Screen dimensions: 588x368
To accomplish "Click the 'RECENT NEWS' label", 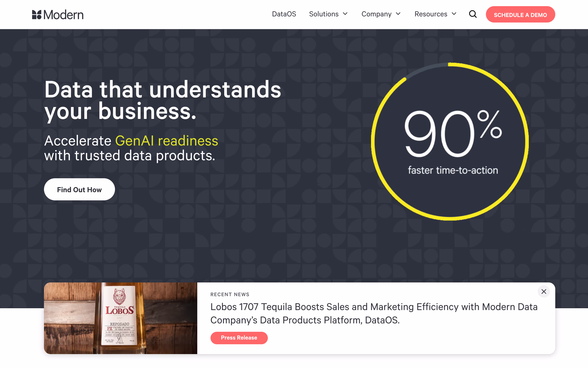I will (230, 295).
